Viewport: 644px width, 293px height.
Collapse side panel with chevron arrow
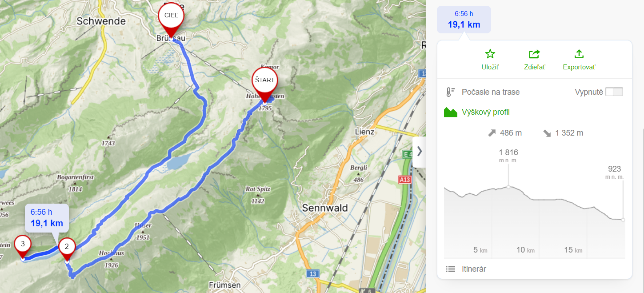[x=419, y=152]
